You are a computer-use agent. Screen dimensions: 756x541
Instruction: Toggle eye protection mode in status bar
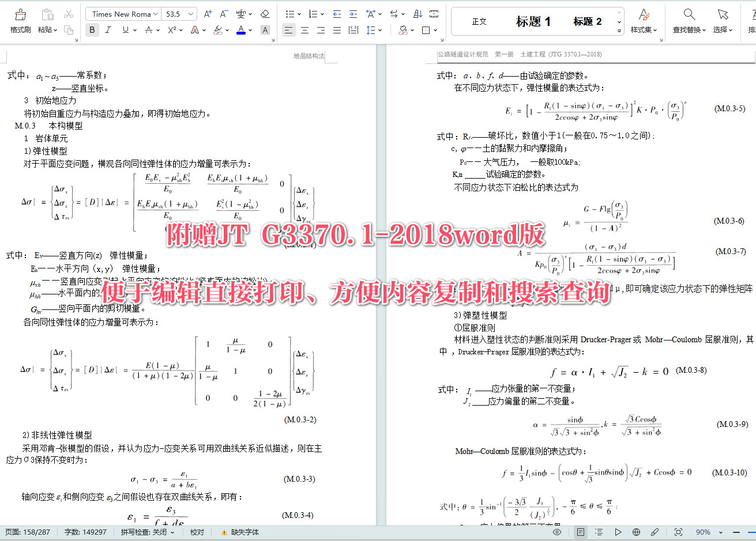pyautogui.click(x=557, y=532)
